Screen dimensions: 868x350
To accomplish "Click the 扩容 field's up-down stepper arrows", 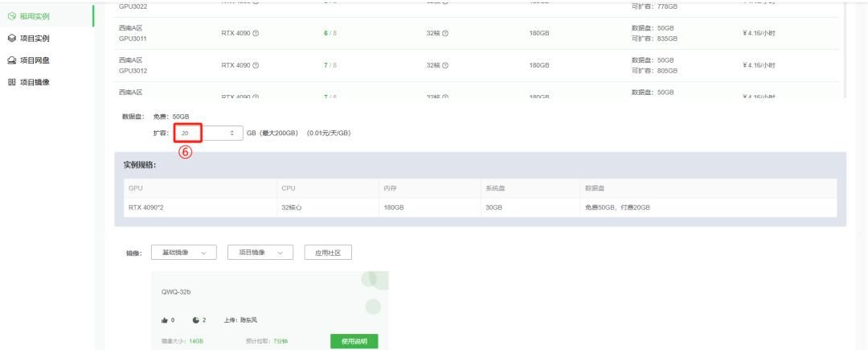I will (x=232, y=134).
